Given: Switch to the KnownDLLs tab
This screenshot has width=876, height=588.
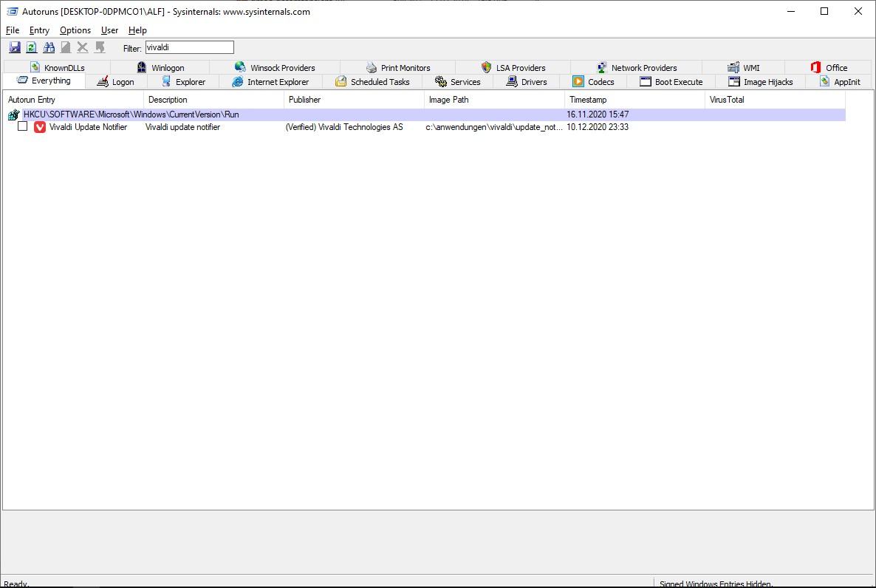Looking at the screenshot, I should tap(57, 68).
